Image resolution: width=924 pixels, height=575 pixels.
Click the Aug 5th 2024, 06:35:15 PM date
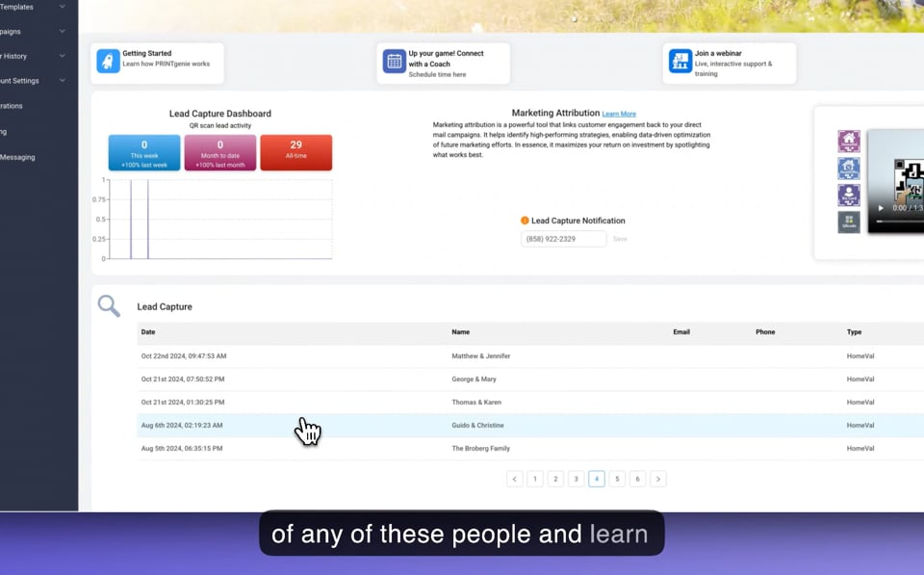click(x=182, y=448)
